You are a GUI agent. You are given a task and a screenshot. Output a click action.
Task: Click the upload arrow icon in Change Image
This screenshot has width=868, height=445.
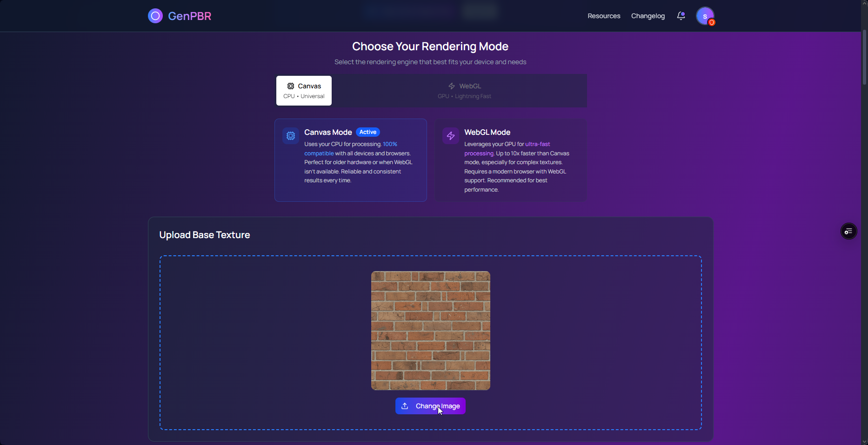(405, 406)
